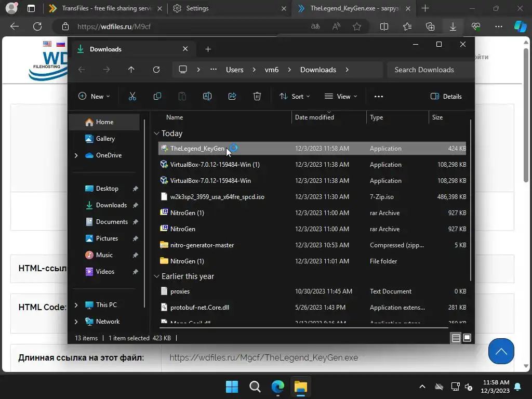Click the Delete trash can icon
Viewport: 532px width, 399px height.
click(x=257, y=96)
